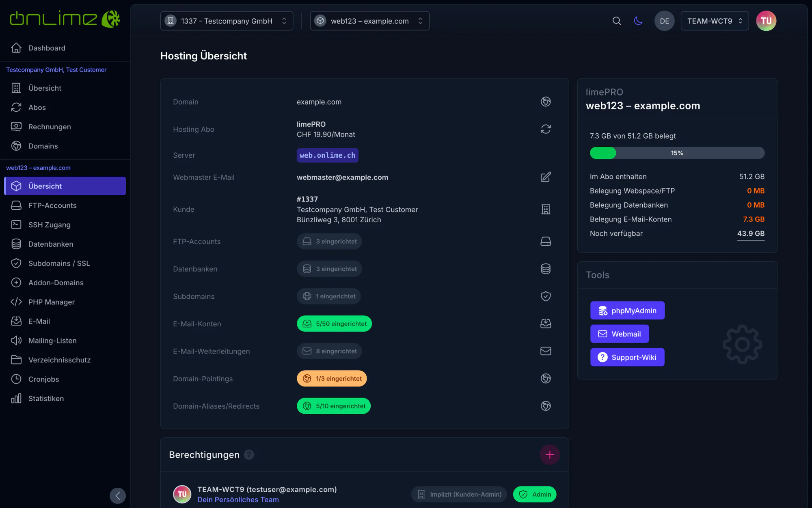Open customer selector 1337 - Testcompany GmbH
Screen dimensions: 812x508
(227, 21)
